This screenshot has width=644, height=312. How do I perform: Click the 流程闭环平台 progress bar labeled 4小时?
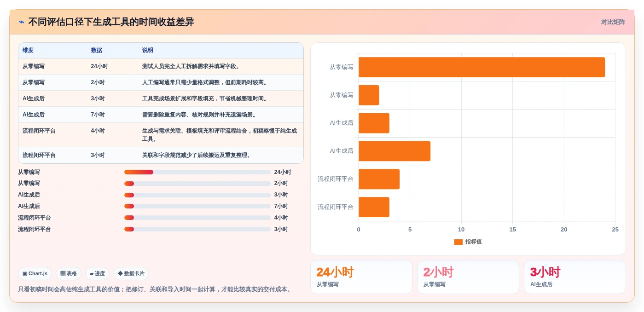197,218
